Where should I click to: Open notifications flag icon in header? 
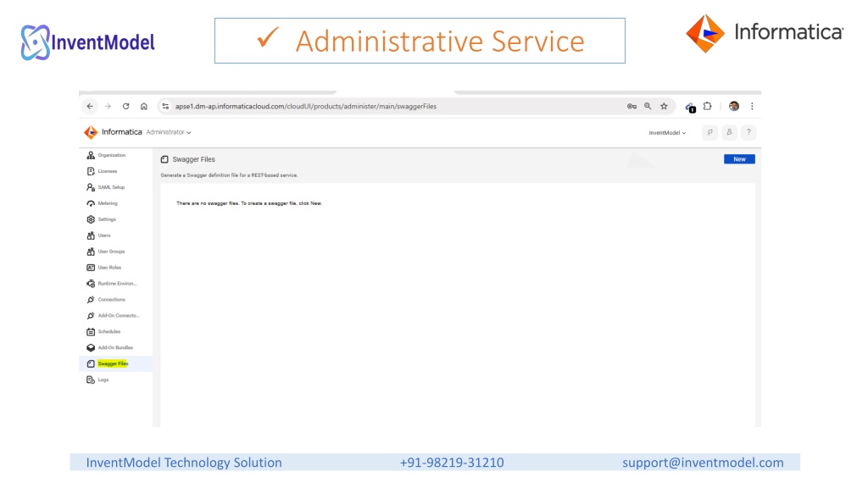[709, 132]
